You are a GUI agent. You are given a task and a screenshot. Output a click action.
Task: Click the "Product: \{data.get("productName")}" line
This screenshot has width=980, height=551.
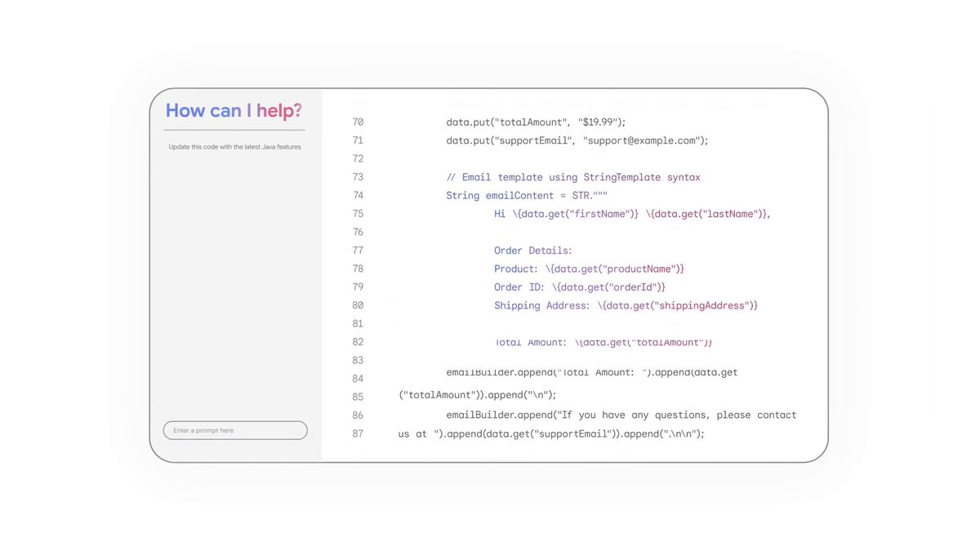pos(590,269)
